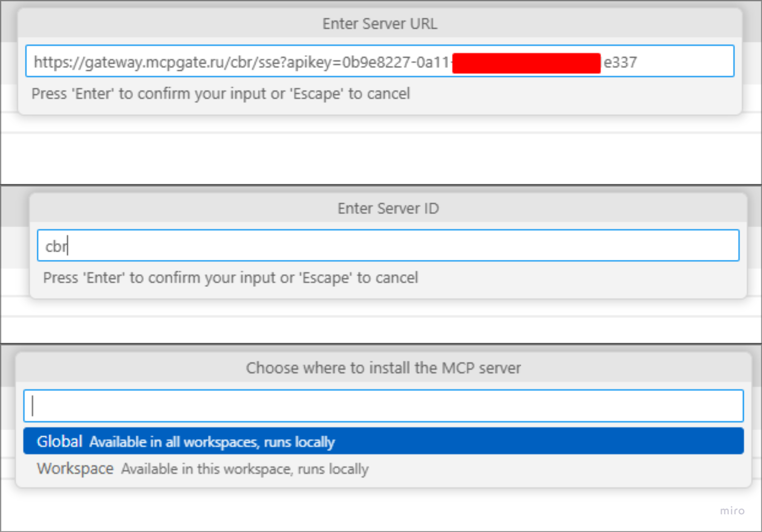The height and width of the screenshot is (532, 762).
Task: Click the confirm hint under Server ID
Action: coord(230,278)
